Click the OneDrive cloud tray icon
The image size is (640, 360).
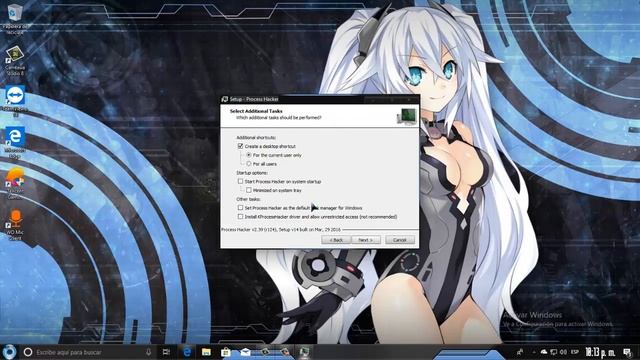coord(544,352)
